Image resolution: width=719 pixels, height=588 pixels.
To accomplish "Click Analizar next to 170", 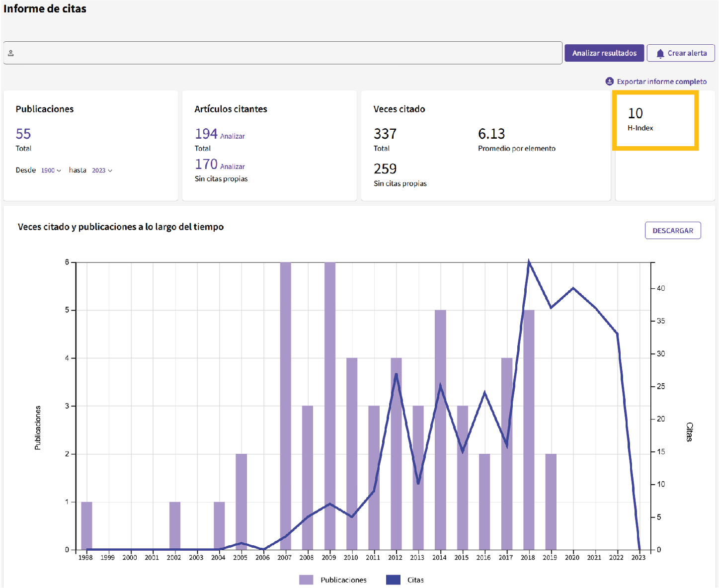I will 233,167.
